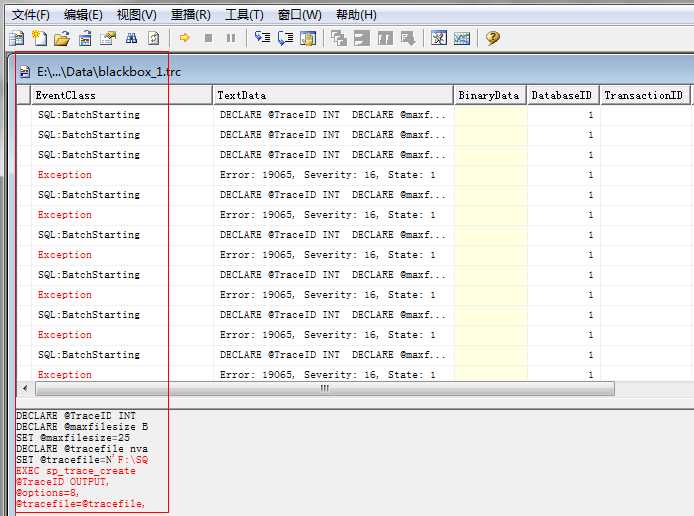Click the greyed horizontal-bars toolbar icon
Image resolution: width=694 pixels, height=516 pixels.
coord(362,39)
